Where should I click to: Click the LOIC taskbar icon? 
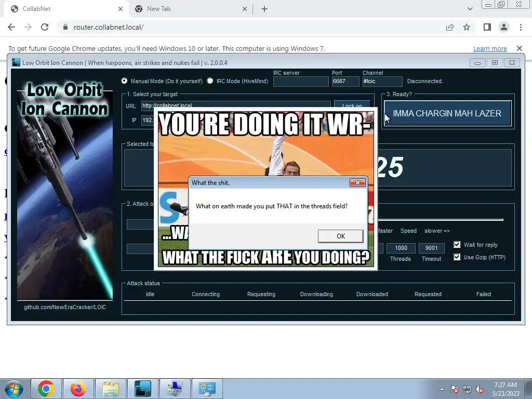click(143, 389)
